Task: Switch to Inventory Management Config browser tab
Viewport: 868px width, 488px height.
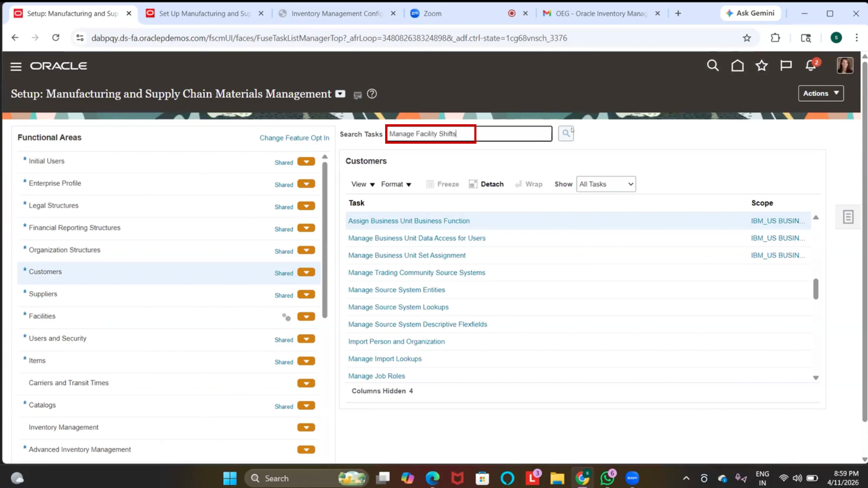Action: click(337, 14)
